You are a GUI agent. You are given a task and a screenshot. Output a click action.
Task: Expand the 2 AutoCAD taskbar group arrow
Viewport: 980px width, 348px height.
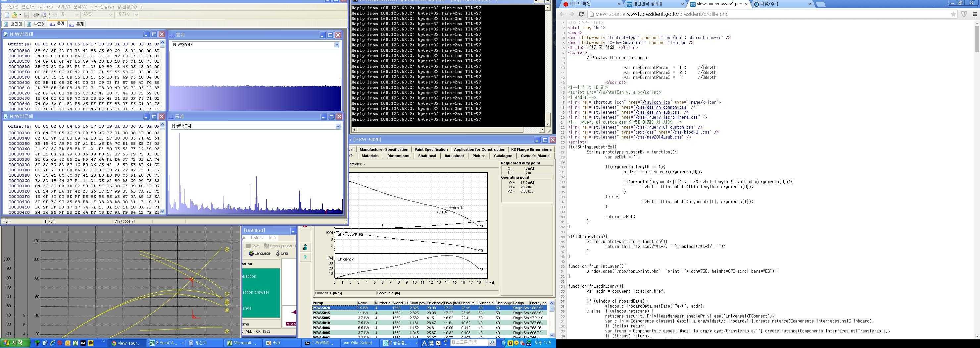click(183, 343)
